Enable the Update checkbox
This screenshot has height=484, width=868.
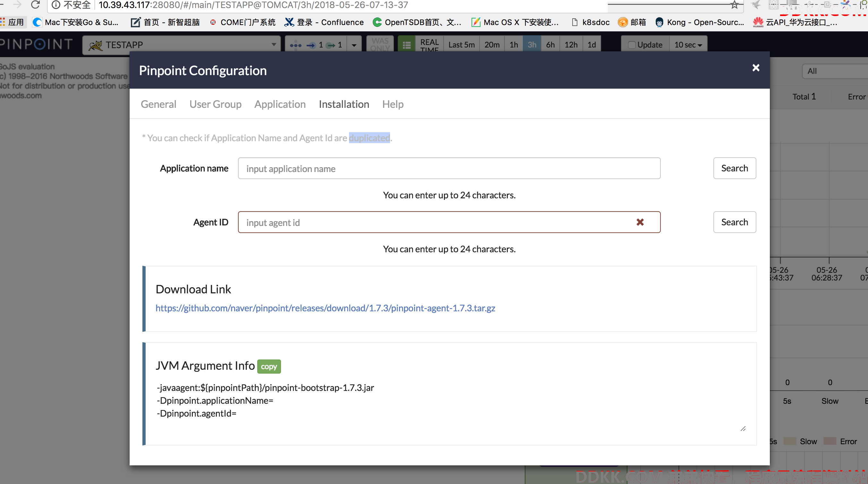tap(632, 45)
